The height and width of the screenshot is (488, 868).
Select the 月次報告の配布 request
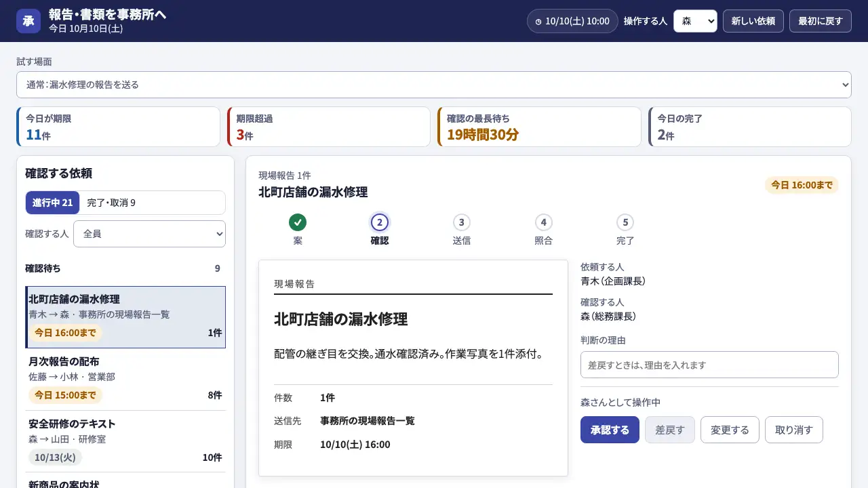point(125,380)
